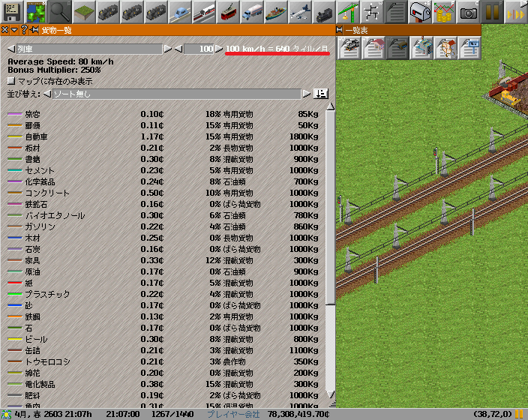Select the 自動車 goods row
The height and width of the screenshot is (420, 528).
pos(163,136)
